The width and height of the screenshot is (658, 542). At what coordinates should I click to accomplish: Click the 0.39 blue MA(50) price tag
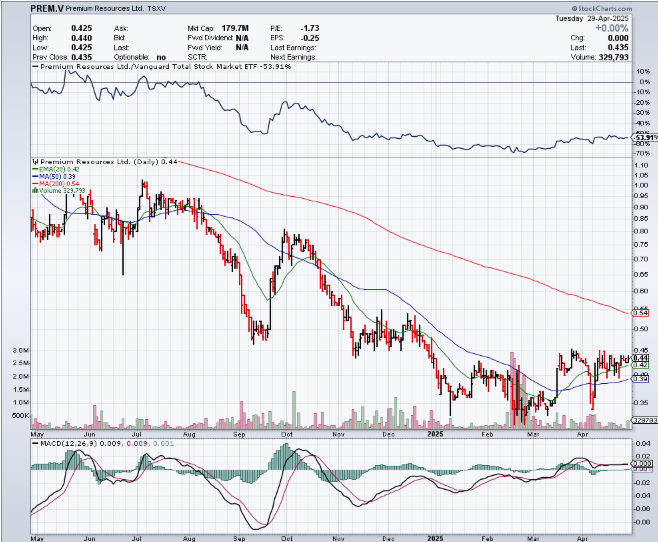pyautogui.click(x=641, y=379)
